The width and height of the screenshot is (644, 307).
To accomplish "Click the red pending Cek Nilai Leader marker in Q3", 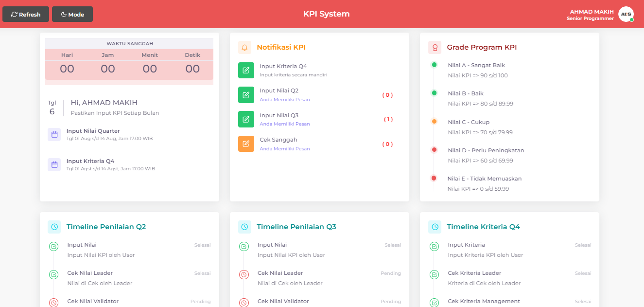I will click(x=244, y=274).
